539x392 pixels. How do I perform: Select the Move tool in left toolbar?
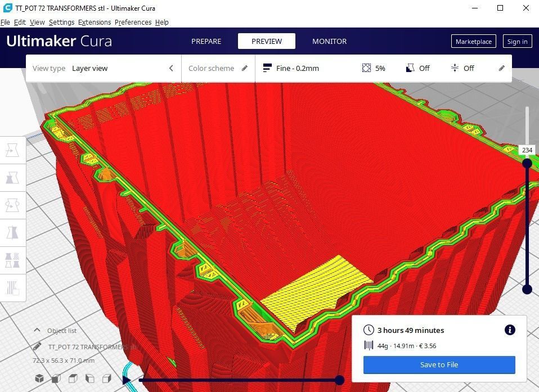click(x=12, y=150)
